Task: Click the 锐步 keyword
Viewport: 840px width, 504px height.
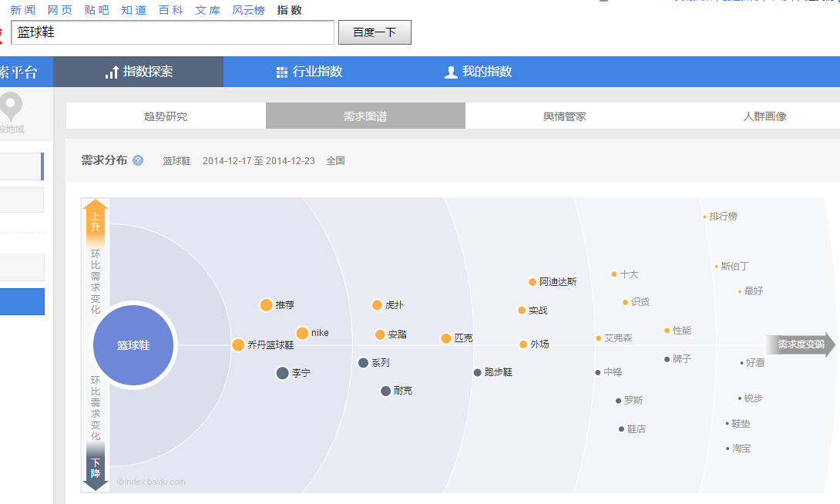Action: tap(753, 398)
